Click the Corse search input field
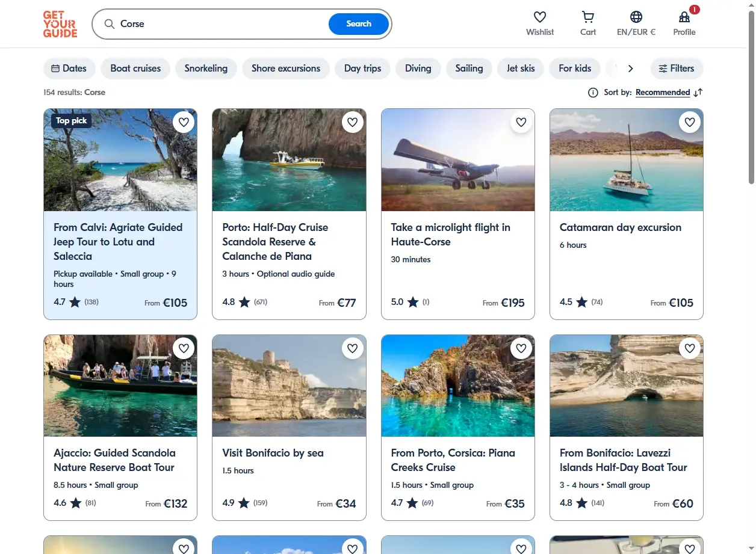The image size is (756, 554). (223, 24)
